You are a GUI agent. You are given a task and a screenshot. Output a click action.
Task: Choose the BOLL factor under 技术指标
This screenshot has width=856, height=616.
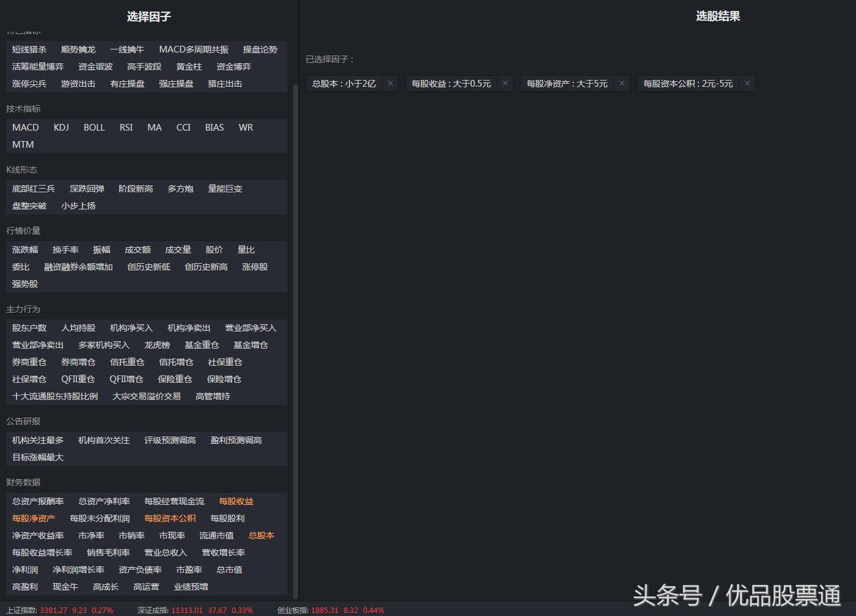pyautogui.click(x=94, y=127)
